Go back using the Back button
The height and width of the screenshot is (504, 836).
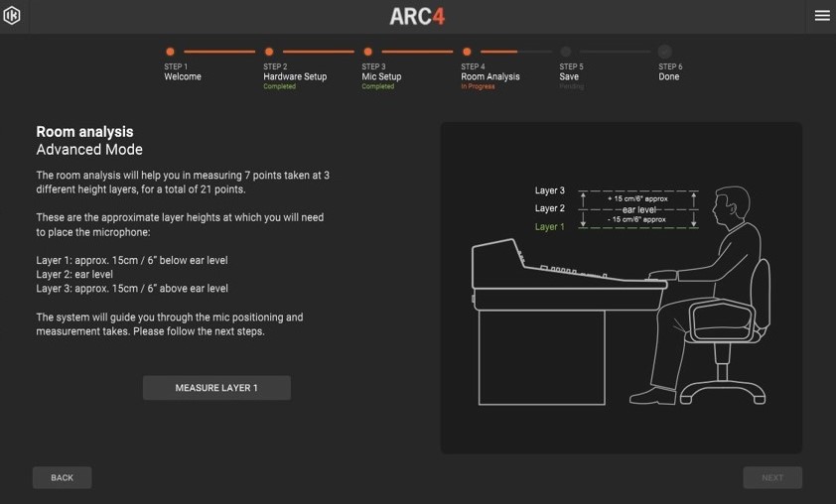point(62,477)
